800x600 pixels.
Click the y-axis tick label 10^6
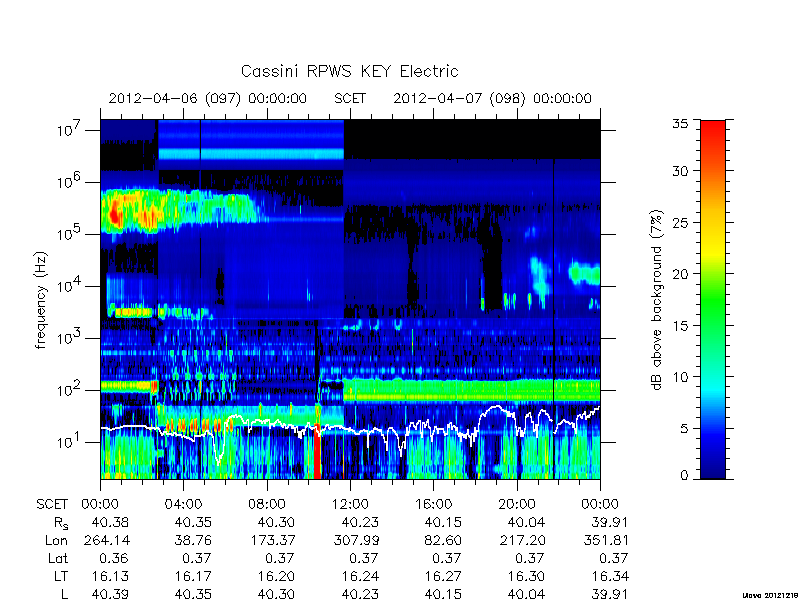pos(67,181)
